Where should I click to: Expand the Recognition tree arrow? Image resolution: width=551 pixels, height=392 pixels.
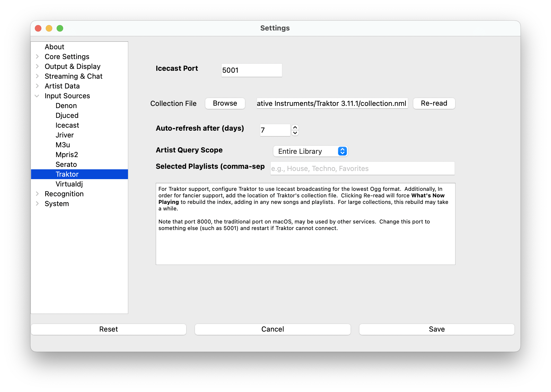point(37,194)
